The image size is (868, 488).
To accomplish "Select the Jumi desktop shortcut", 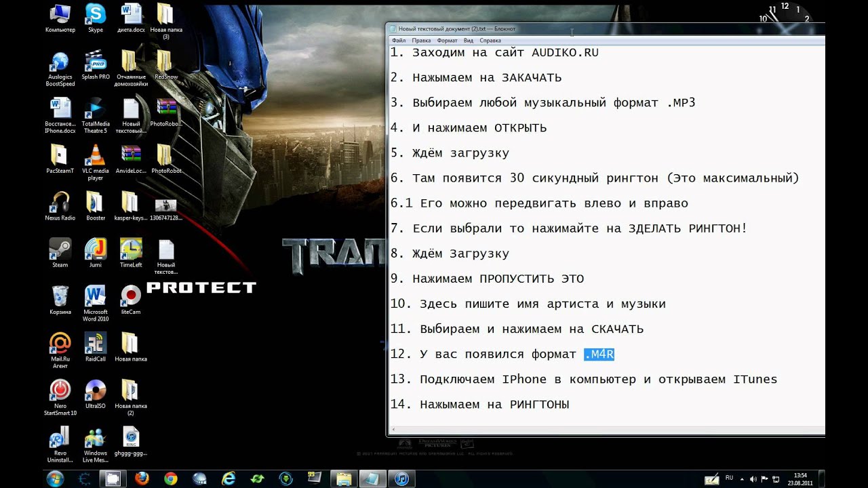I will [96, 253].
